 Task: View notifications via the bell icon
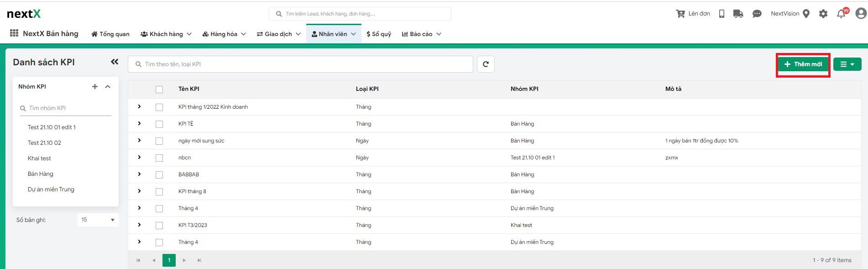[x=841, y=14]
